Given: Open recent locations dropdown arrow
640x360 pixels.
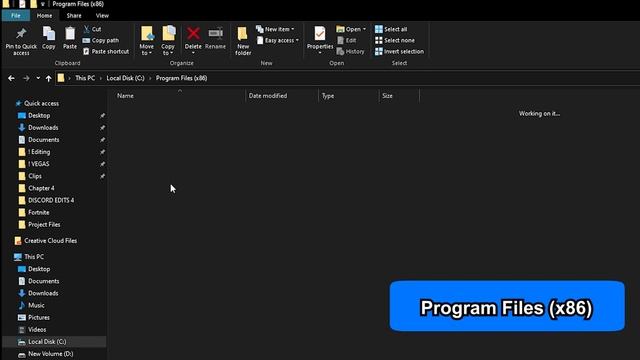Looking at the screenshot, I should (38, 78).
